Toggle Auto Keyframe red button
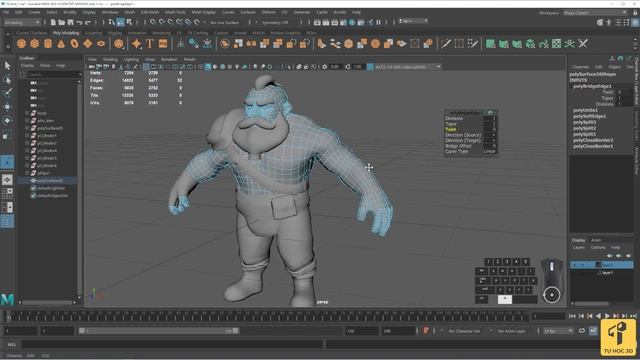This screenshot has width=640, height=360. pyautogui.click(x=426, y=331)
